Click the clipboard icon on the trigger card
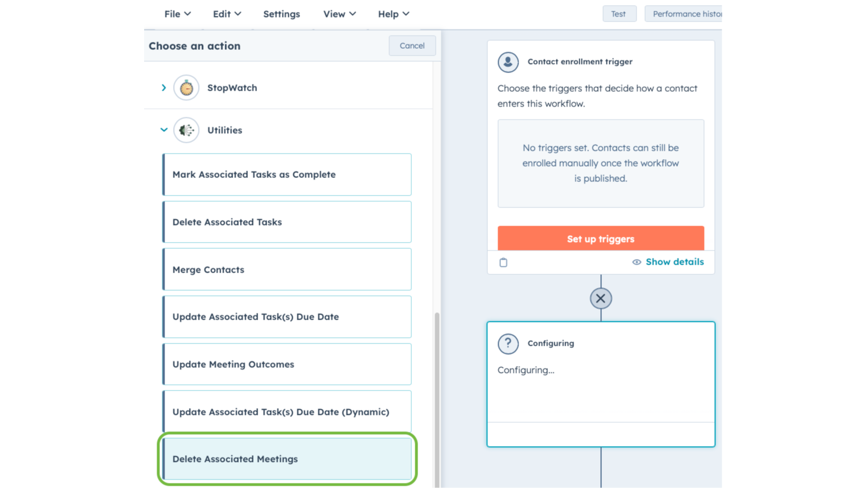Viewport: 868px width, 488px height. click(503, 262)
